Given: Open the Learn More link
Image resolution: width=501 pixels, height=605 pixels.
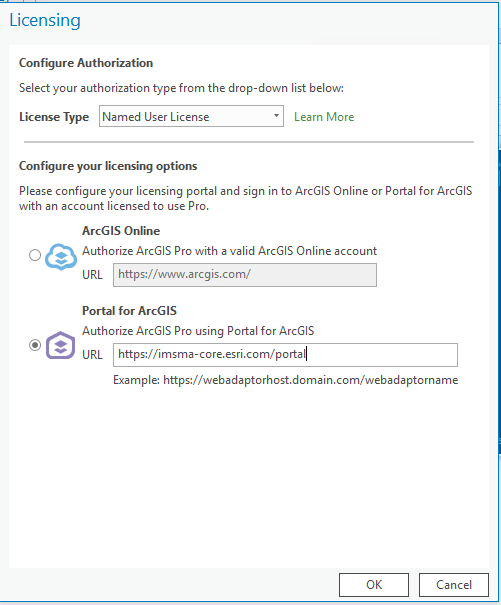Looking at the screenshot, I should pos(324,117).
